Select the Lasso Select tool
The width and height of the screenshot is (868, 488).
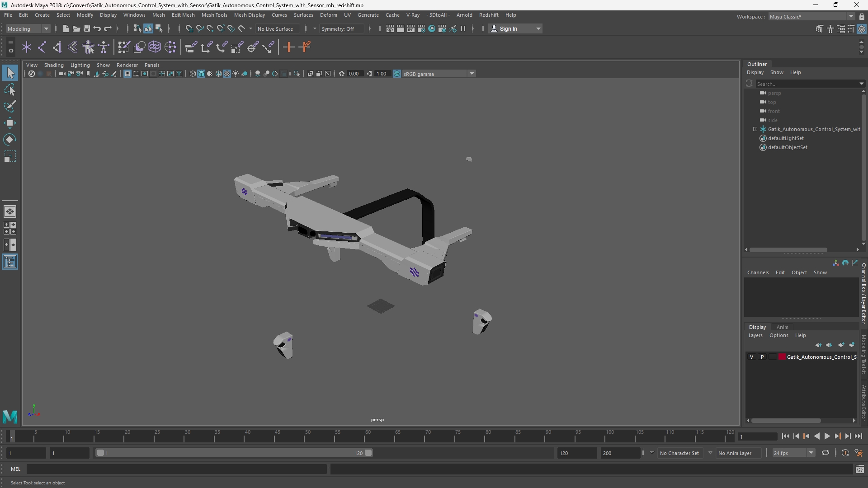pyautogui.click(x=10, y=90)
